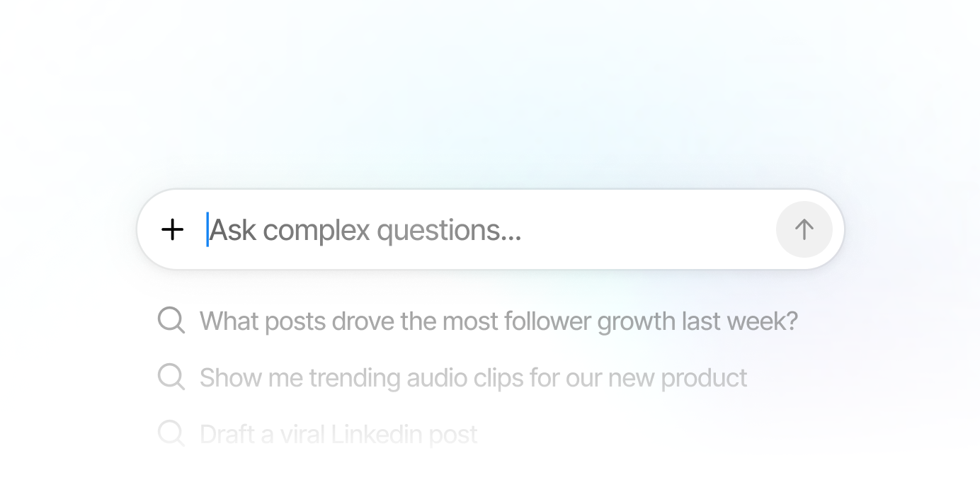Click the magnifier beside viral Linkedin suggestion
Image resolution: width=980 pixels, height=480 pixels.
[171, 433]
